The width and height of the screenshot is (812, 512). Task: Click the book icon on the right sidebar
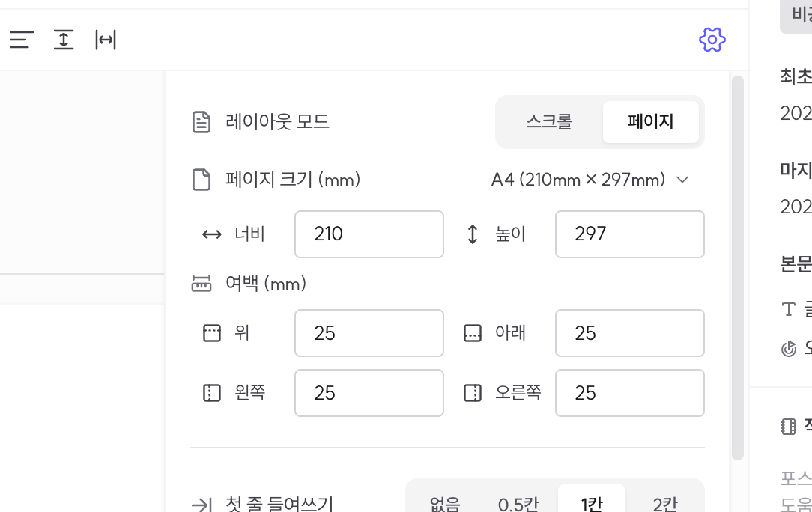pyautogui.click(x=787, y=426)
